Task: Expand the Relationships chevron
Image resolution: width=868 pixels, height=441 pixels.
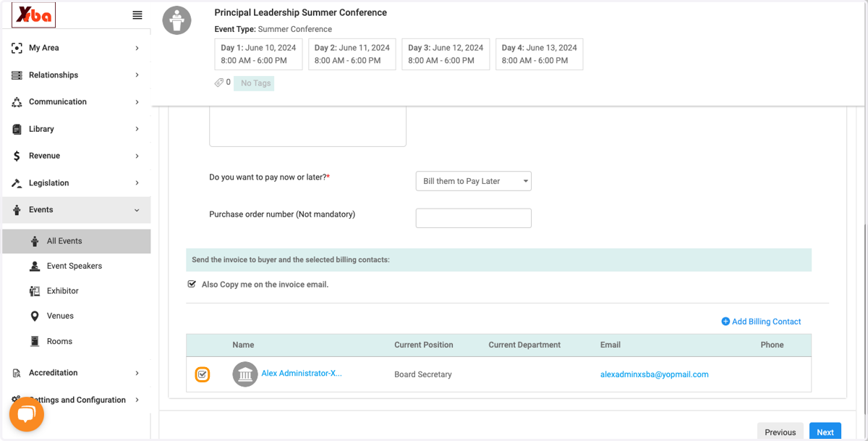Action: click(x=137, y=75)
